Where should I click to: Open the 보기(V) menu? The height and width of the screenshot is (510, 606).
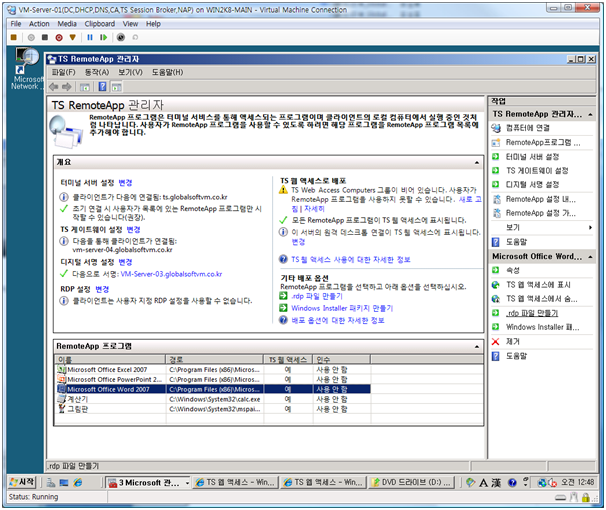click(x=130, y=72)
